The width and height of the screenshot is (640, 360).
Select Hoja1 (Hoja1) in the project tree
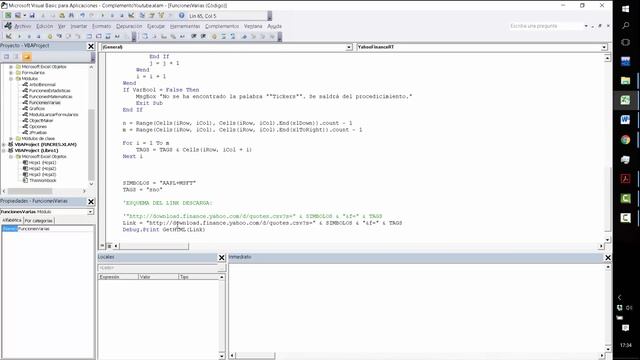tap(42, 162)
